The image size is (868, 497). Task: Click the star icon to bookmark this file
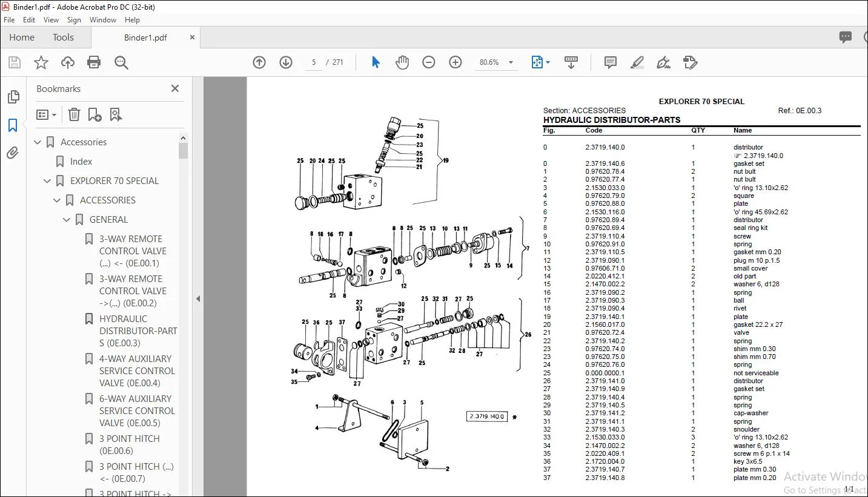pyautogui.click(x=41, y=62)
